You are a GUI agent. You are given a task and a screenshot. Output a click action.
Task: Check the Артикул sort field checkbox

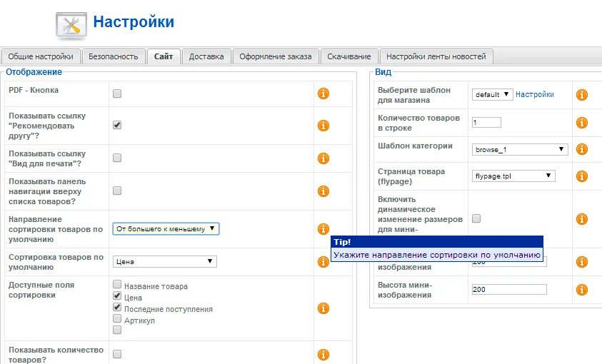click(x=117, y=319)
